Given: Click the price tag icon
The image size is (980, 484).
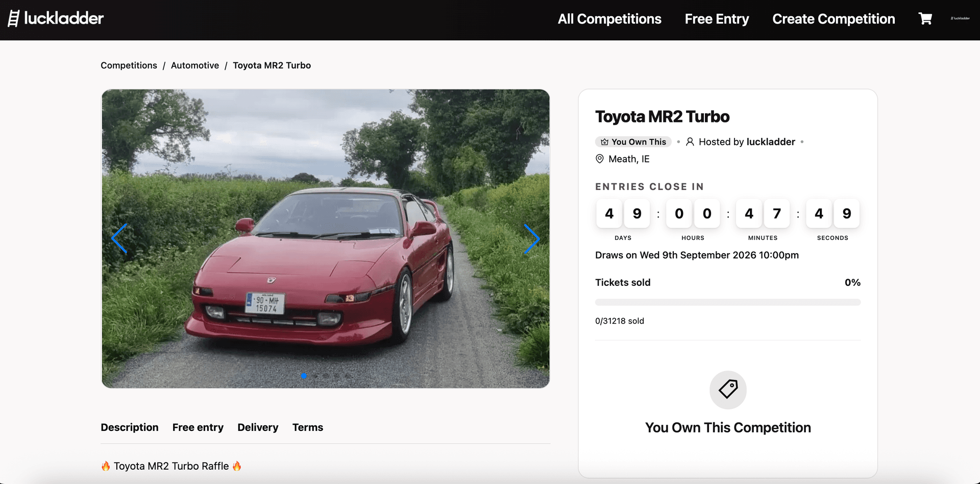Looking at the screenshot, I should (728, 390).
